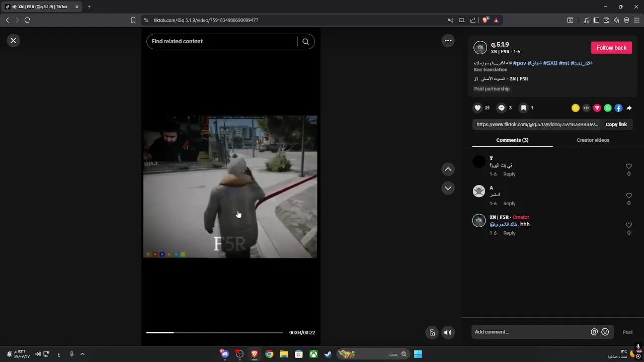Insert mention with @ icon
Viewport: 644px width, 362px height.
pyautogui.click(x=594, y=332)
